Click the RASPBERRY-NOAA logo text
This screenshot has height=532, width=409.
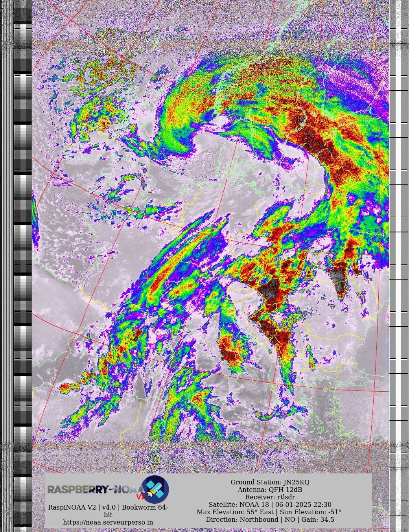point(94,490)
